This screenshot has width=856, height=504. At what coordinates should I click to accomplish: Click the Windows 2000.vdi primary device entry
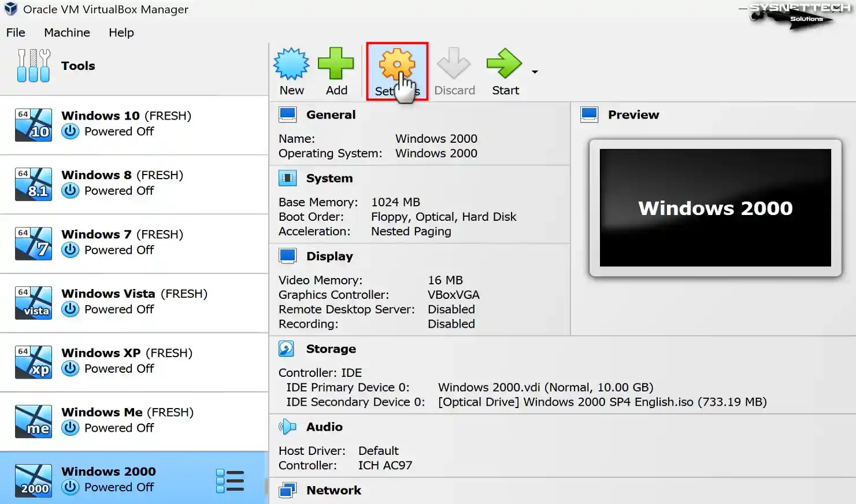[x=546, y=387]
